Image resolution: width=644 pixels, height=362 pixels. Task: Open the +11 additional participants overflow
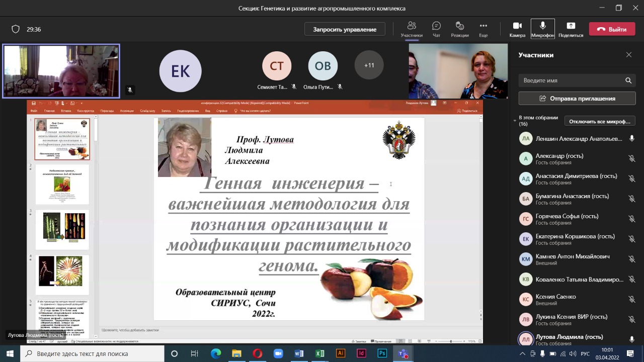tap(369, 65)
